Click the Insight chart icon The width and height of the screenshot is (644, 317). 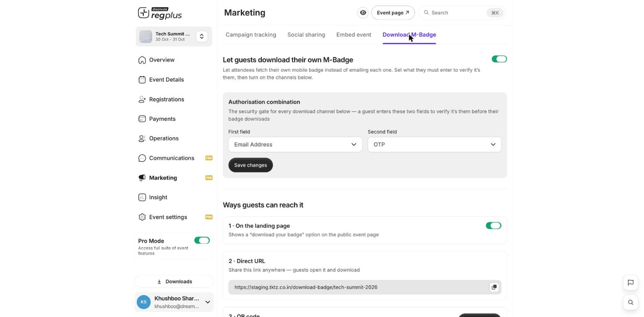(x=142, y=198)
